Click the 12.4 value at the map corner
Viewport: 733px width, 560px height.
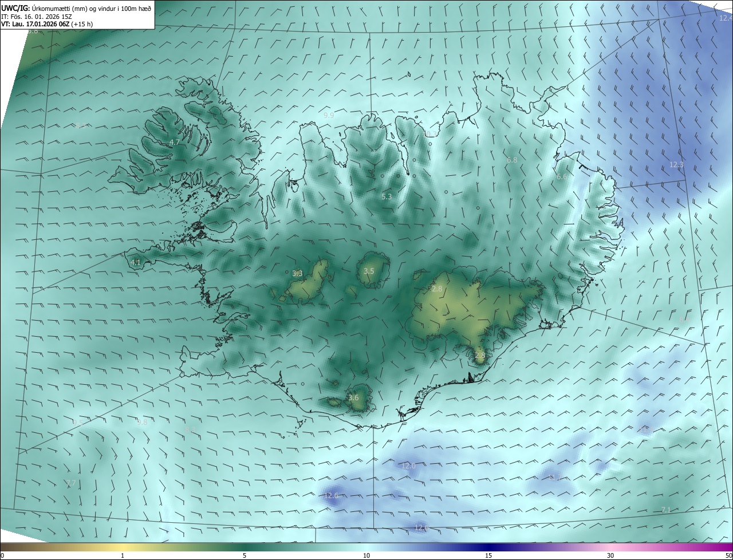[x=726, y=18]
